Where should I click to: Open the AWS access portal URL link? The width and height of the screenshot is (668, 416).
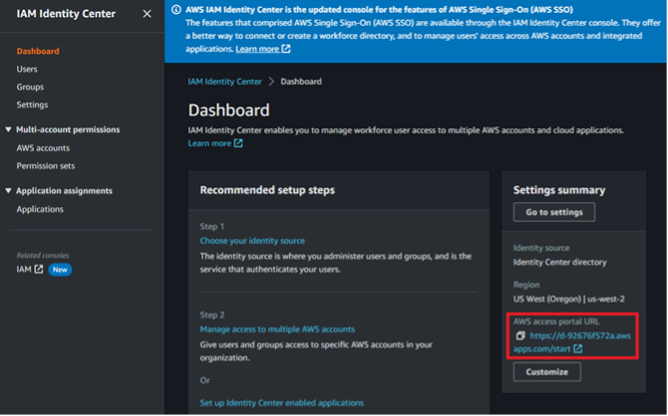pyautogui.click(x=572, y=342)
